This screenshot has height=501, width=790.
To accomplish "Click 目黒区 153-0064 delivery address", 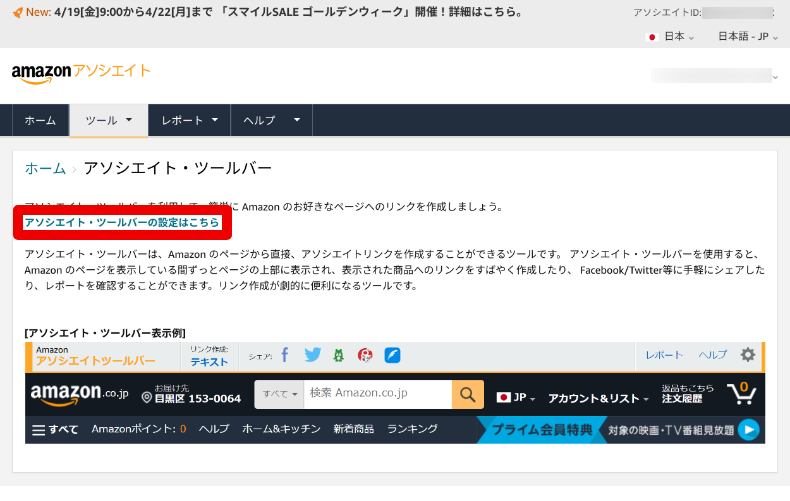I will (x=198, y=399).
